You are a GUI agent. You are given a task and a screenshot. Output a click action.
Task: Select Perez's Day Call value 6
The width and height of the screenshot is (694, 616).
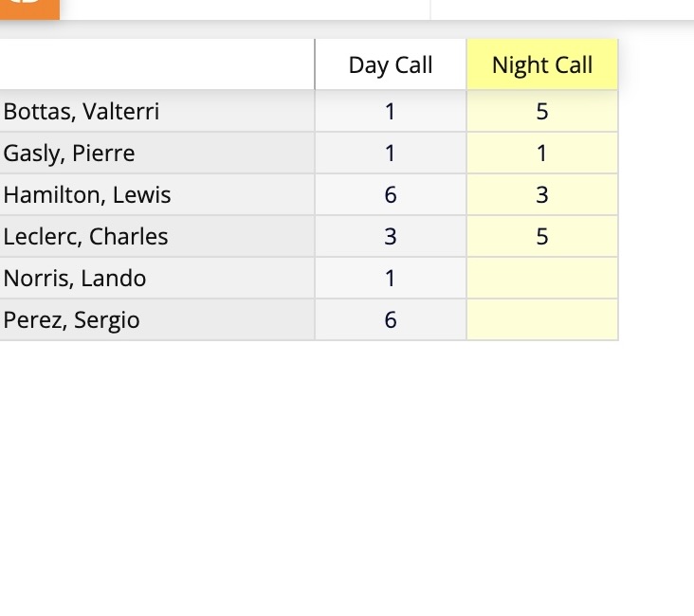[x=391, y=320]
